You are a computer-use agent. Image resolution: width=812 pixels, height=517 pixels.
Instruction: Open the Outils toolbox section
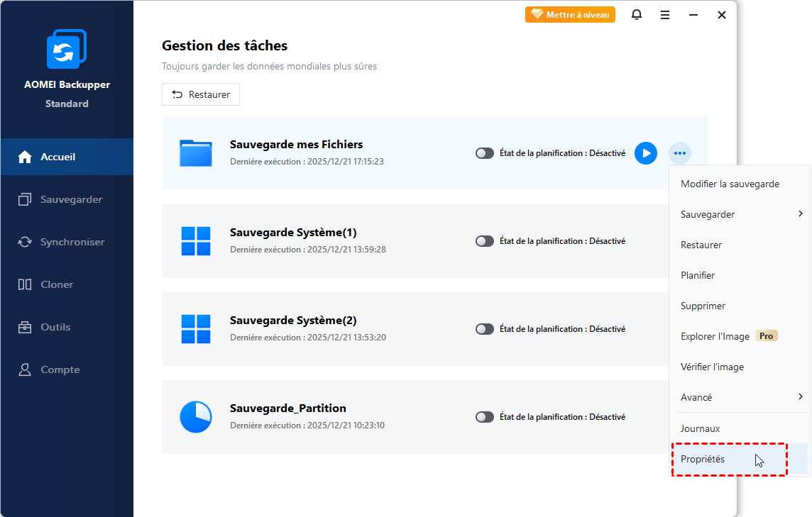(55, 327)
